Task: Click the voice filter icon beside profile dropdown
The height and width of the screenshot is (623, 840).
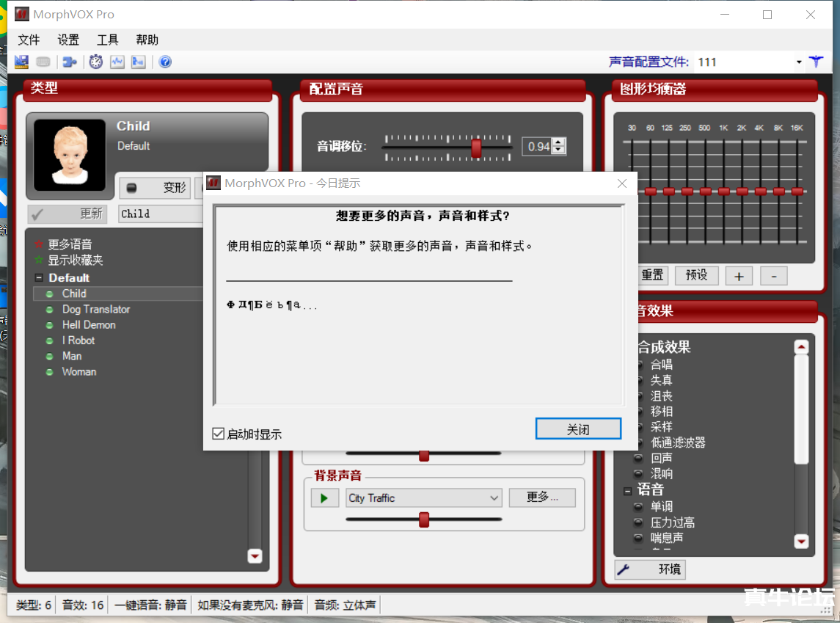Action: click(x=816, y=62)
